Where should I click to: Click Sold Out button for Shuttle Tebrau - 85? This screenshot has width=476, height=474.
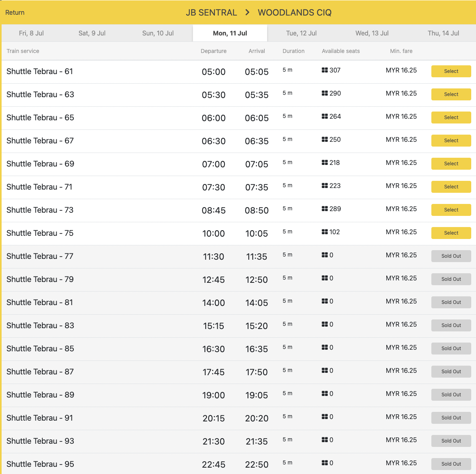click(x=451, y=349)
